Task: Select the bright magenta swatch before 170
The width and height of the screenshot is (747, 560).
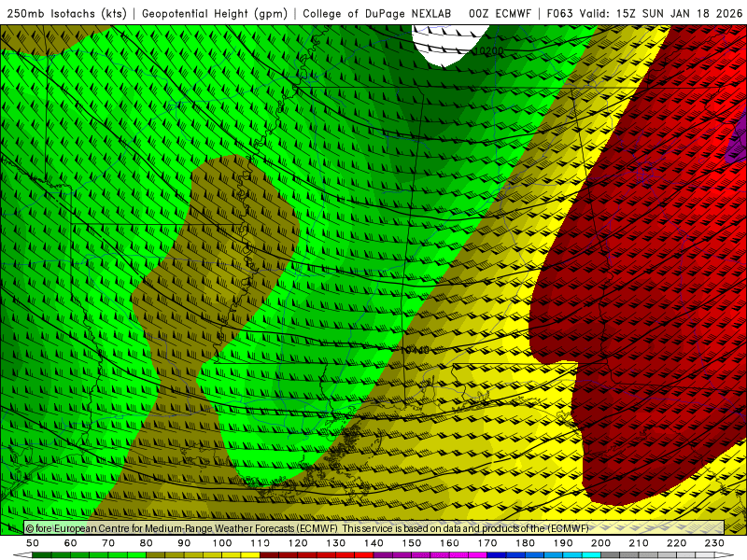Action: 477,555
